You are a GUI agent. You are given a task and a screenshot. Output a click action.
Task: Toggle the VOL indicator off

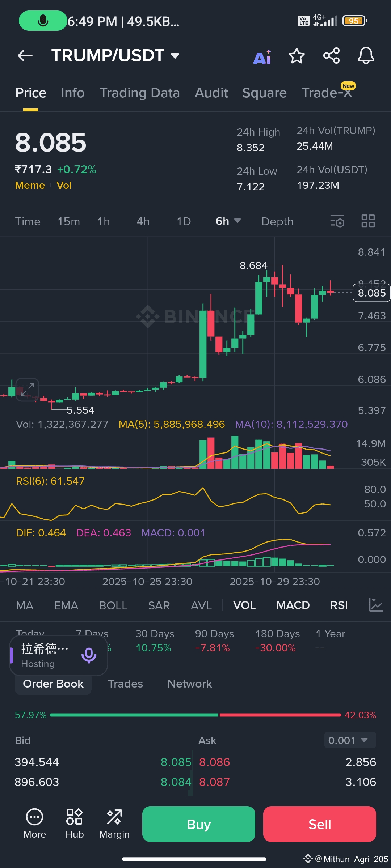point(244,605)
